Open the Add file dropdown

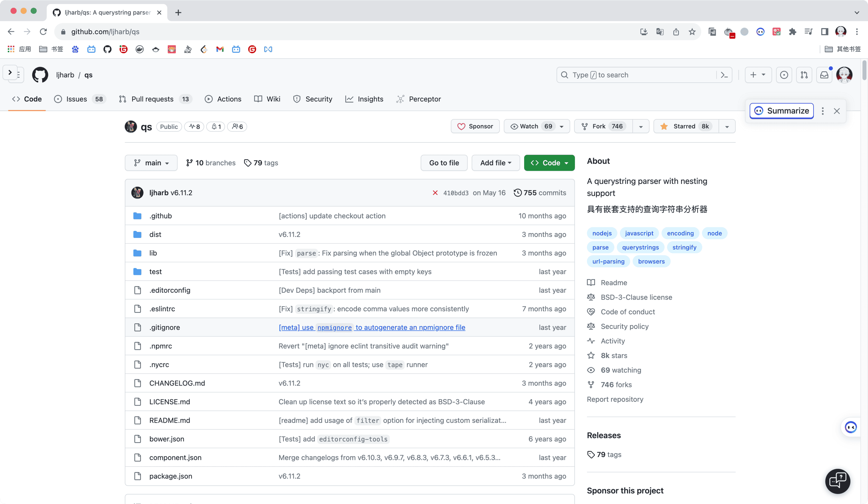pos(495,163)
